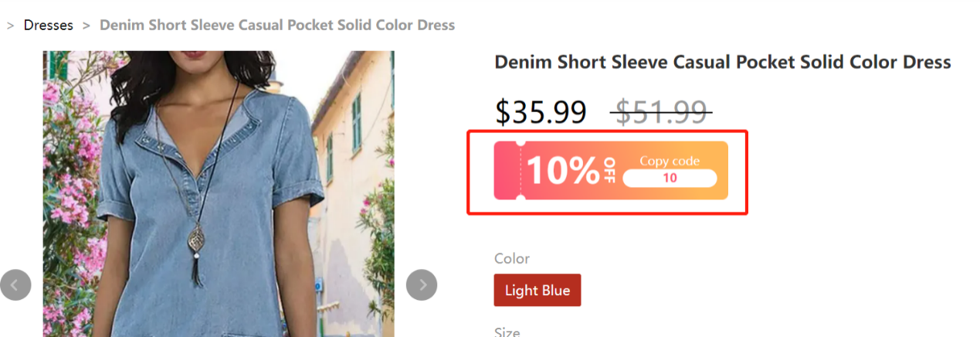980x337 pixels.
Task: Click the previous image arrow
Action: point(15,285)
